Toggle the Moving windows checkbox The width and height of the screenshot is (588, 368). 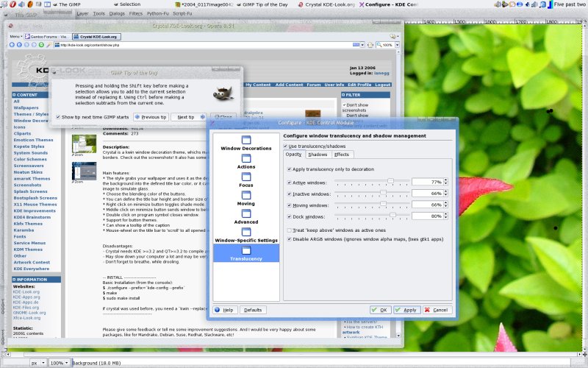pyautogui.click(x=289, y=205)
